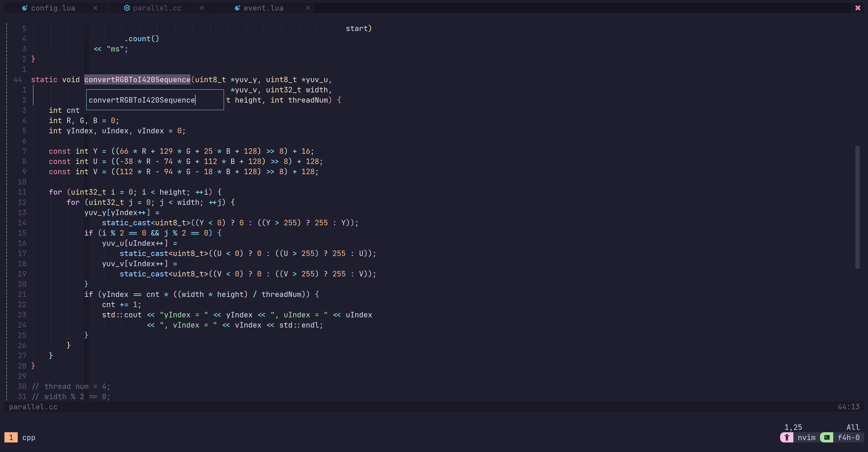Screen dimensions: 868x452
Task: Click the f4h-0 session name
Action: [848, 437]
